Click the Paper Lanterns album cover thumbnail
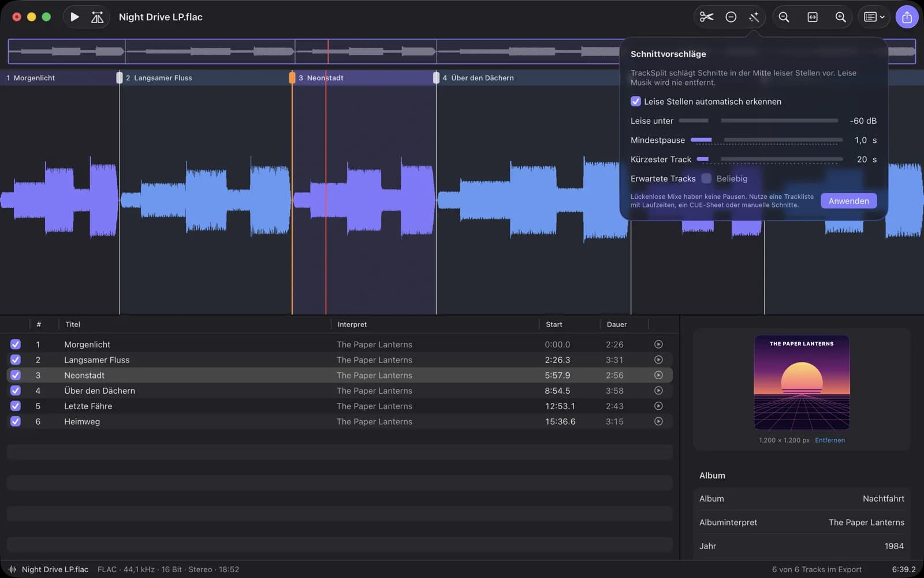 point(802,383)
